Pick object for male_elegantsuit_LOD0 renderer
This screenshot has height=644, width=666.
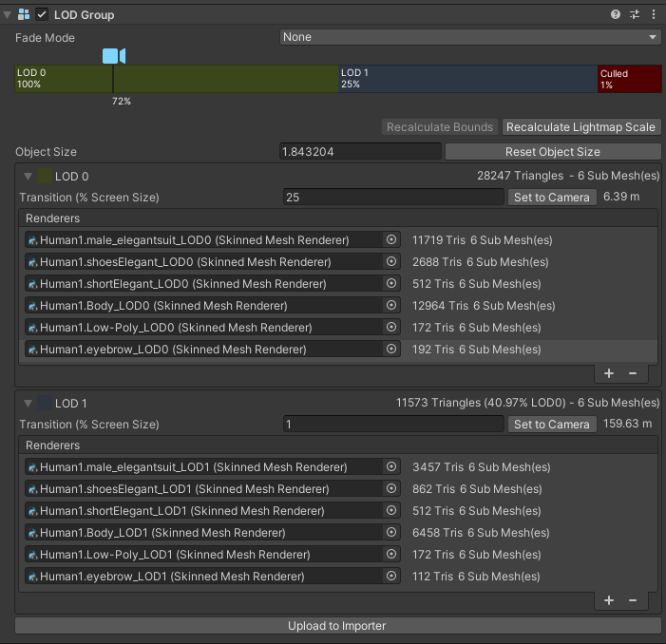pos(390,240)
